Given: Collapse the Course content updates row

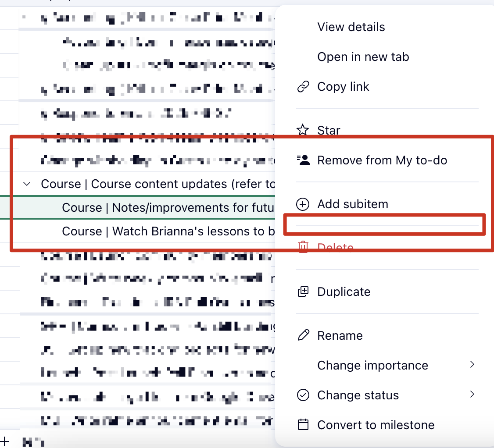Looking at the screenshot, I should pos(27,184).
